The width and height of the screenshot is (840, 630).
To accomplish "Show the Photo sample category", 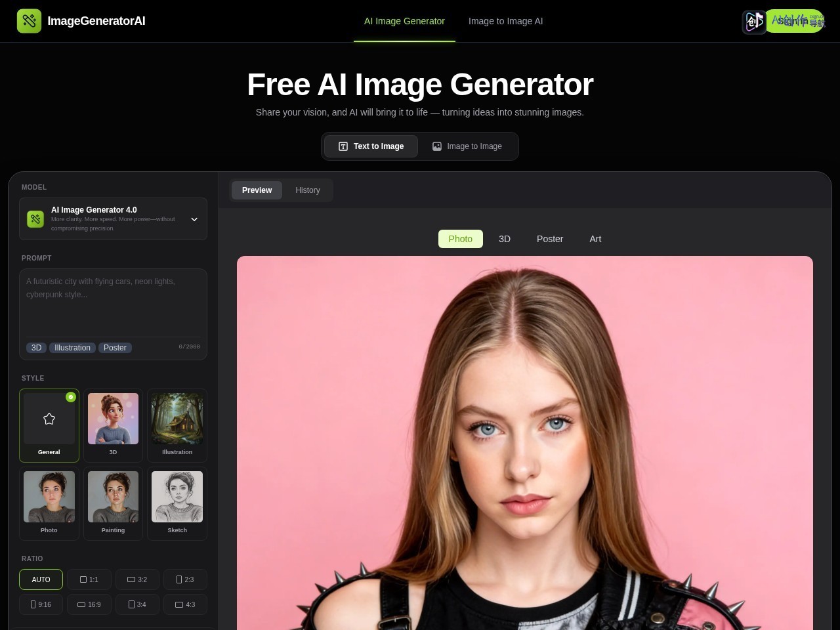I will coord(461,239).
